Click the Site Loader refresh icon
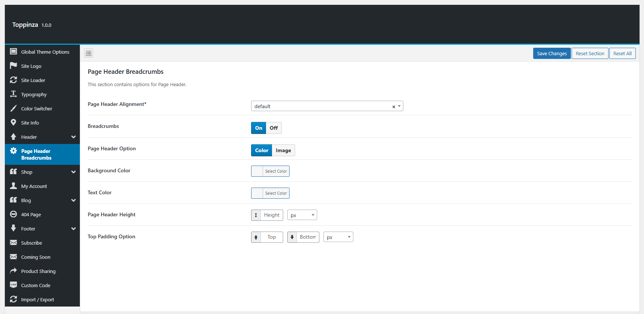 pyautogui.click(x=13, y=80)
